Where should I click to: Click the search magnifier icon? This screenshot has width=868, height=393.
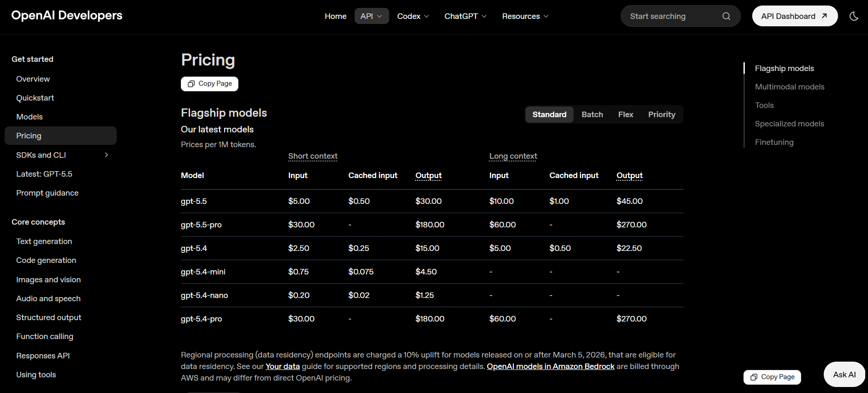tap(726, 16)
